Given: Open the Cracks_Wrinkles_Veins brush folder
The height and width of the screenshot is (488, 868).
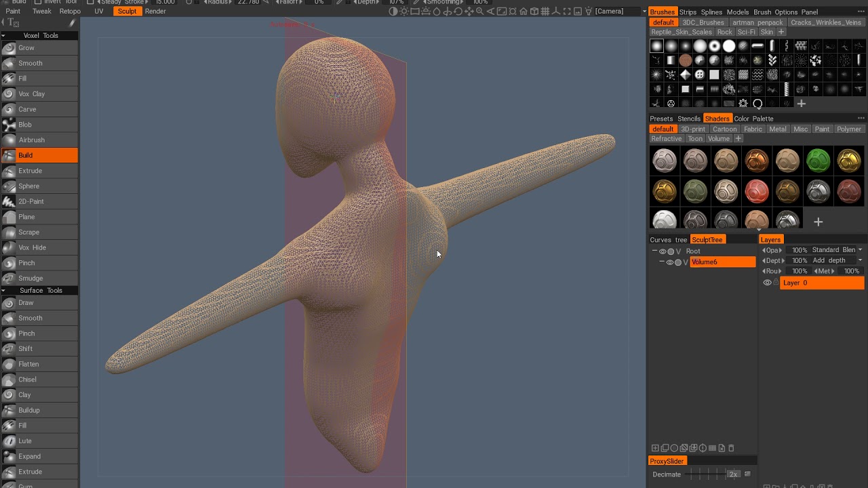Looking at the screenshot, I should tap(825, 22).
